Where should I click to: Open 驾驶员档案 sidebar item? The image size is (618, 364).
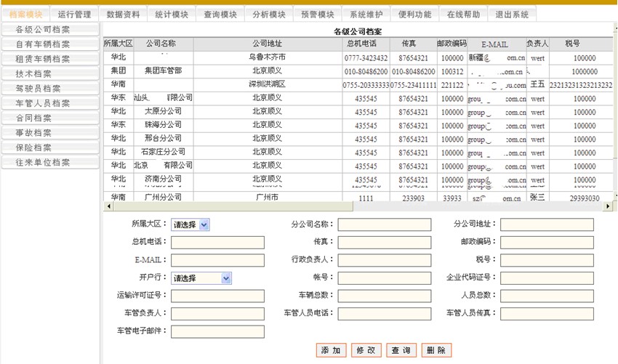pos(50,89)
